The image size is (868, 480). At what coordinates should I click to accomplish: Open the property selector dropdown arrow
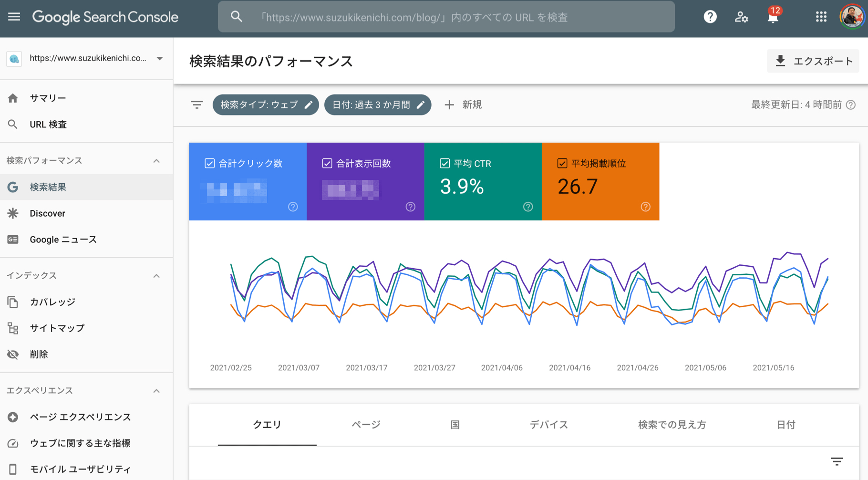(x=160, y=58)
